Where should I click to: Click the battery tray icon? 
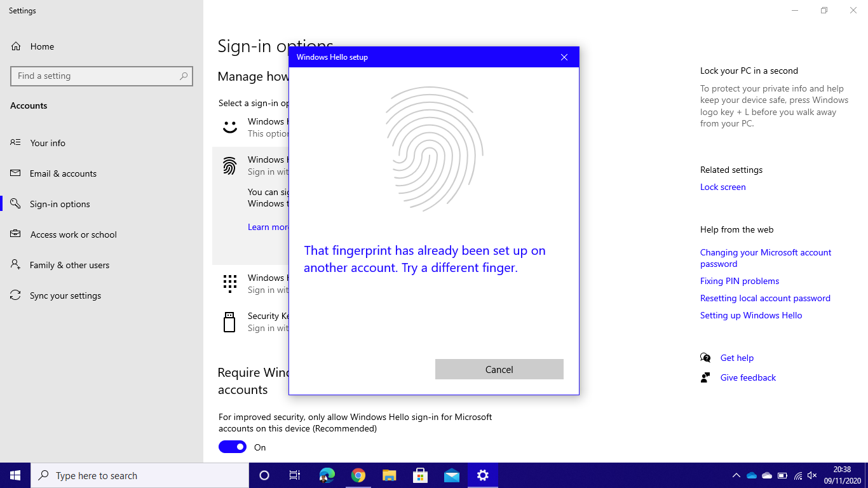(782, 475)
